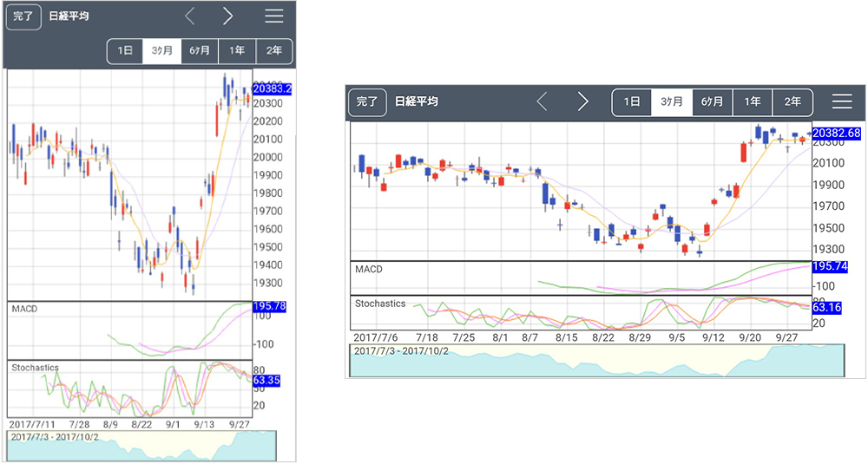This screenshot has height=464, width=868.
Task: Select the 1日 period in portrait chart
Action: (125, 51)
